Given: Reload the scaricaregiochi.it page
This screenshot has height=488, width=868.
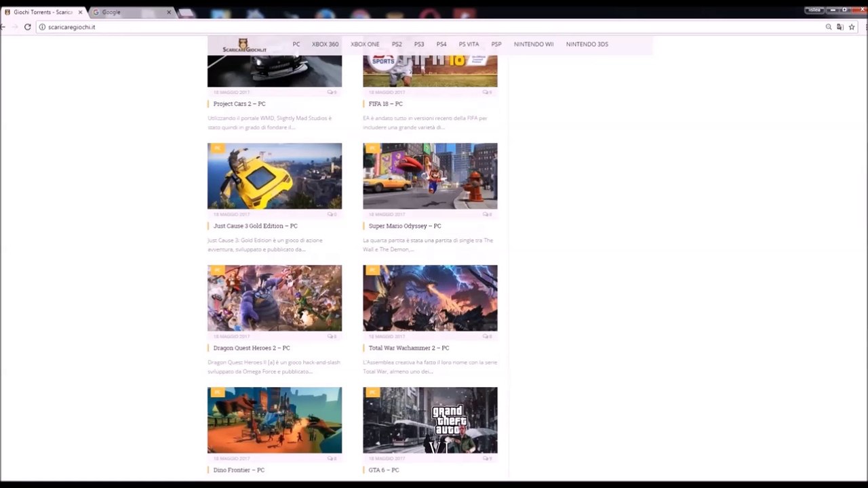Looking at the screenshot, I should coord(27,27).
